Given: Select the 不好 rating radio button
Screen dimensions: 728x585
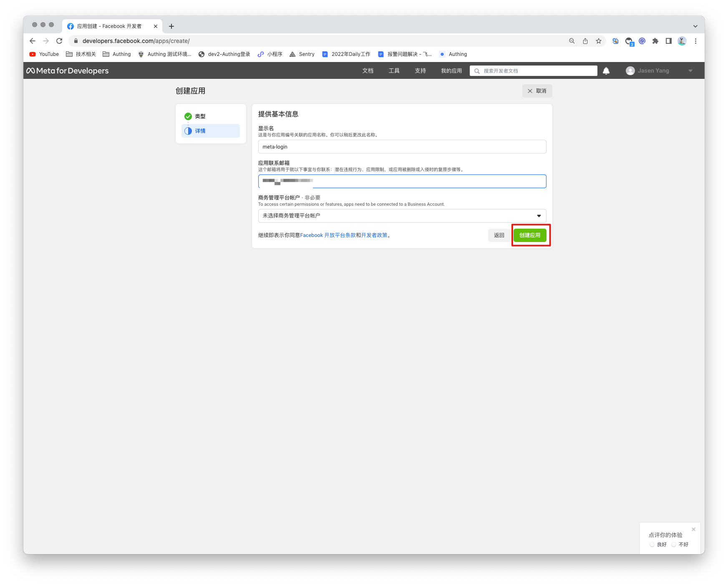Looking at the screenshot, I should 674,545.
